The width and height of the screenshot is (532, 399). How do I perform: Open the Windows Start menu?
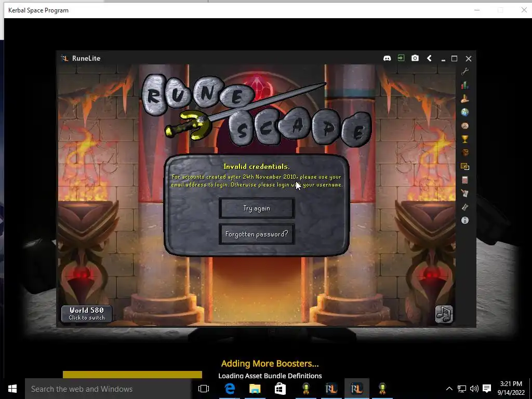point(12,389)
